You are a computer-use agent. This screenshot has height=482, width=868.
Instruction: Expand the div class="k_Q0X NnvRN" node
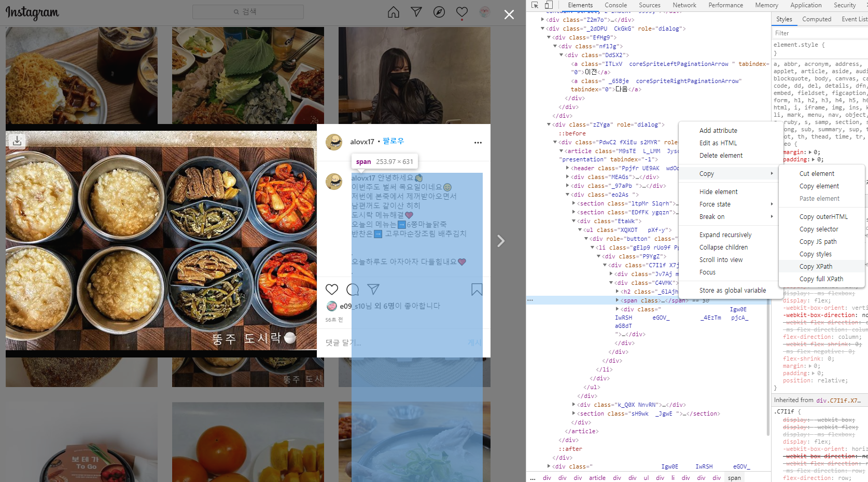pyautogui.click(x=573, y=405)
